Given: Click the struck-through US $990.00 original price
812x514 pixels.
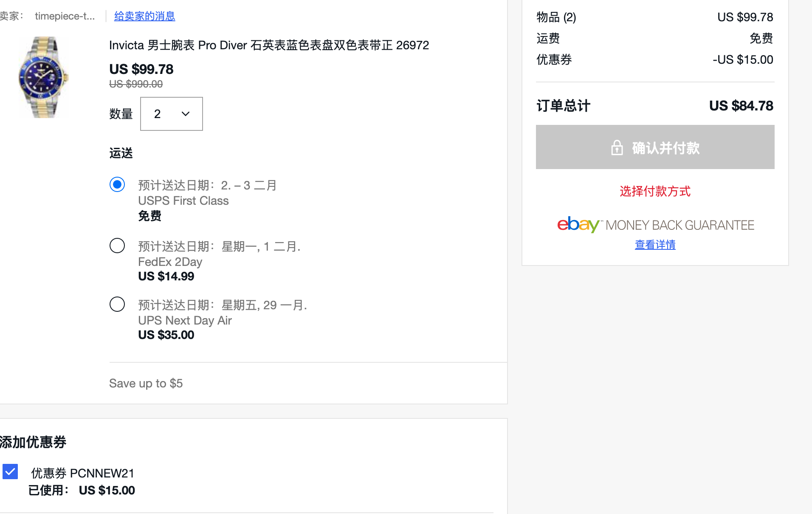Looking at the screenshot, I should click(x=136, y=84).
